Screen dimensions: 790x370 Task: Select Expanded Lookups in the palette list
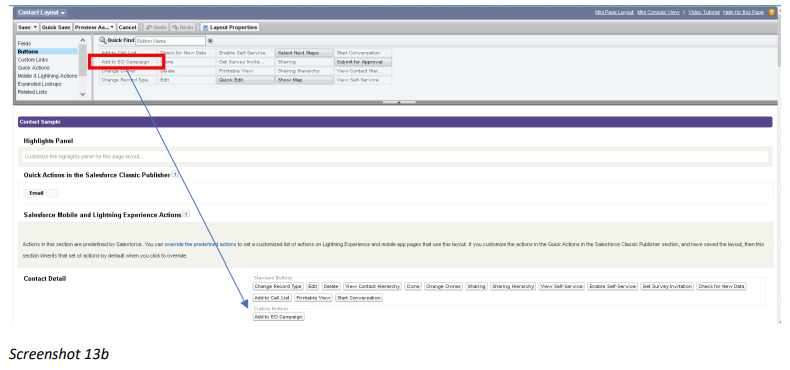point(39,84)
